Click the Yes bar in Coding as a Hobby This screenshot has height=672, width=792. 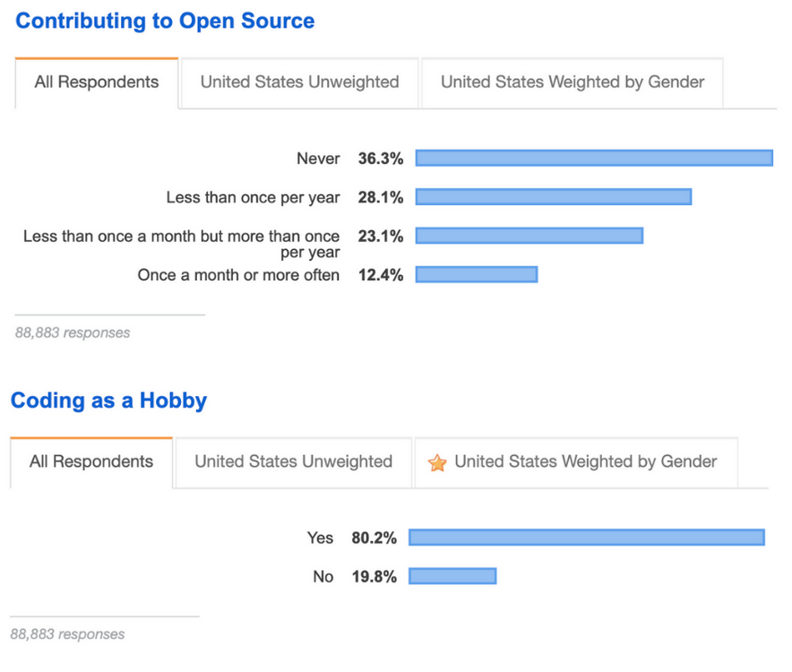[586, 537]
